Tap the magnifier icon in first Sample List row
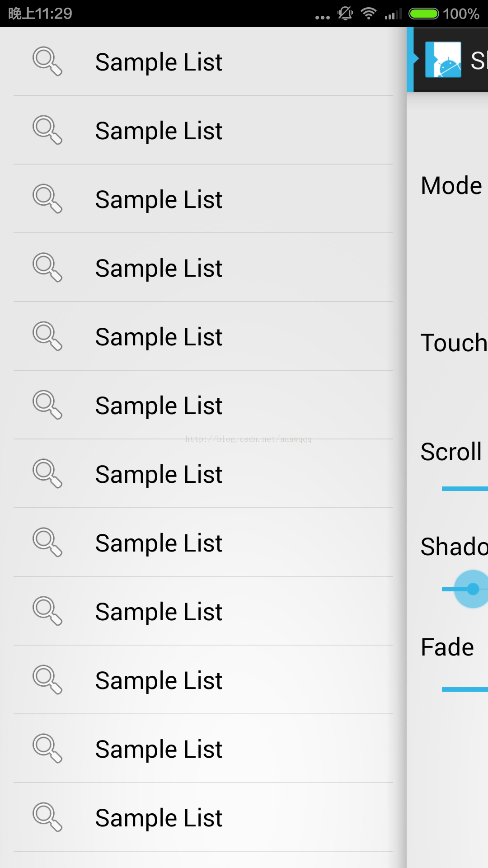The height and width of the screenshot is (868, 488). coord(47,61)
